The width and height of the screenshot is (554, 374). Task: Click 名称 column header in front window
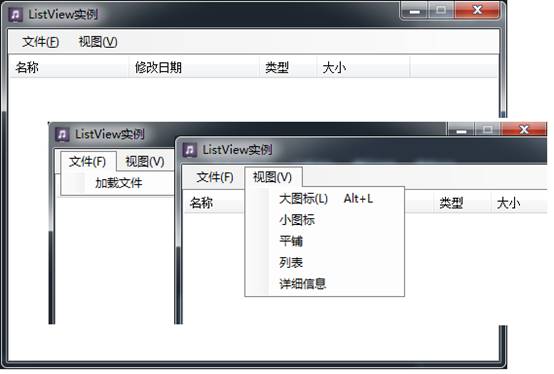pos(201,203)
